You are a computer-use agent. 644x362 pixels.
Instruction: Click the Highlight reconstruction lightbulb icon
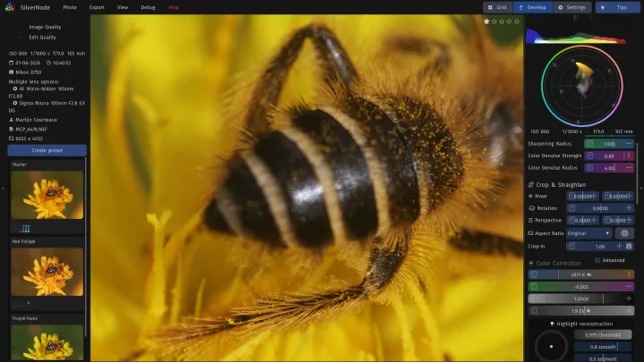tap(552, 324)
